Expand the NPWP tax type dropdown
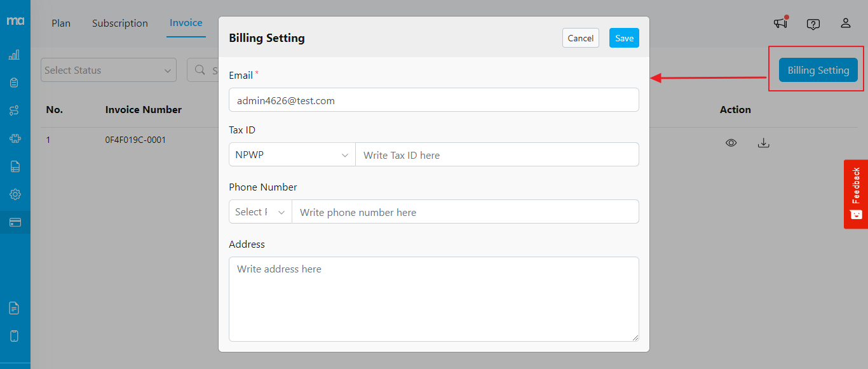 (x=292, y=154)
